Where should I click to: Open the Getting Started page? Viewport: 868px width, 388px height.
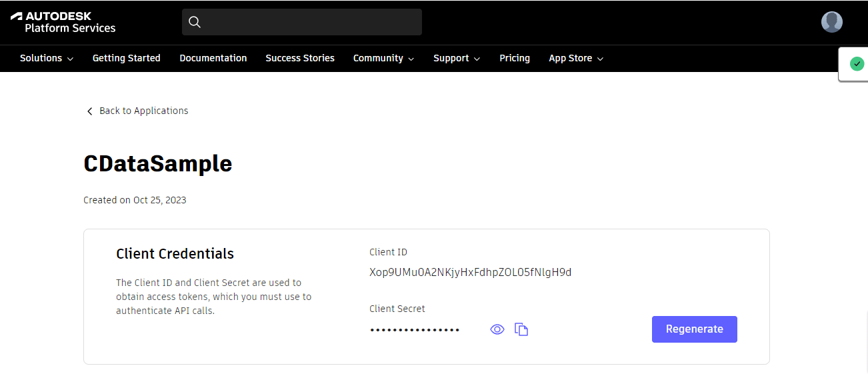coord(127,58)
